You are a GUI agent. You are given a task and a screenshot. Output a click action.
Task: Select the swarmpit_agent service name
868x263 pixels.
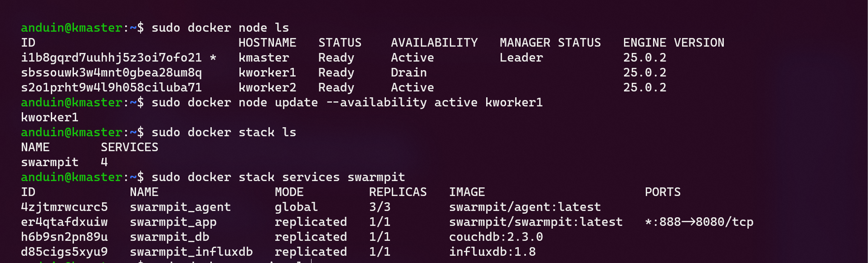180,207
